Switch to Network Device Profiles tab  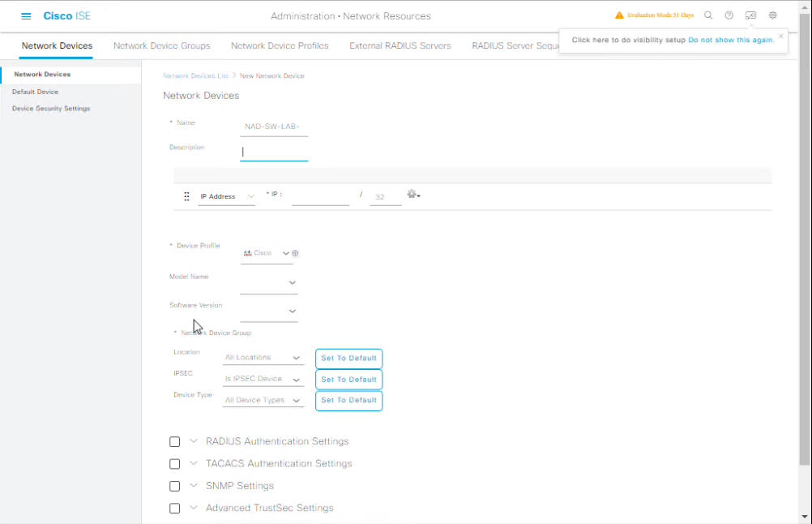click(x=280, y=45)
